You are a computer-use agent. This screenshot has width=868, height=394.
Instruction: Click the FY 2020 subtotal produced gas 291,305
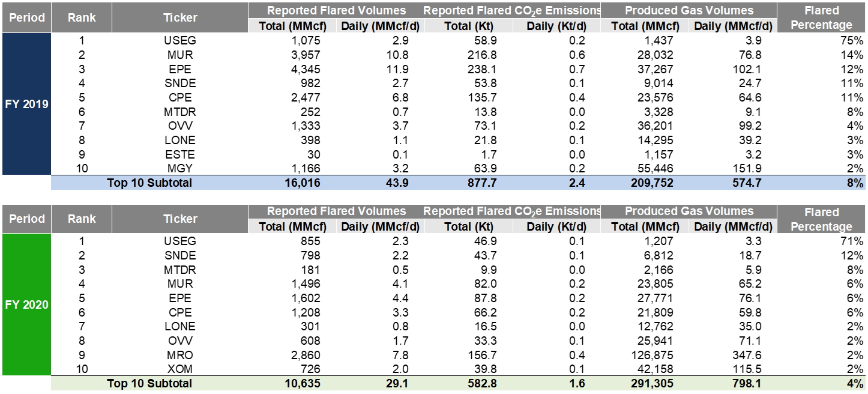coord(653,383)
